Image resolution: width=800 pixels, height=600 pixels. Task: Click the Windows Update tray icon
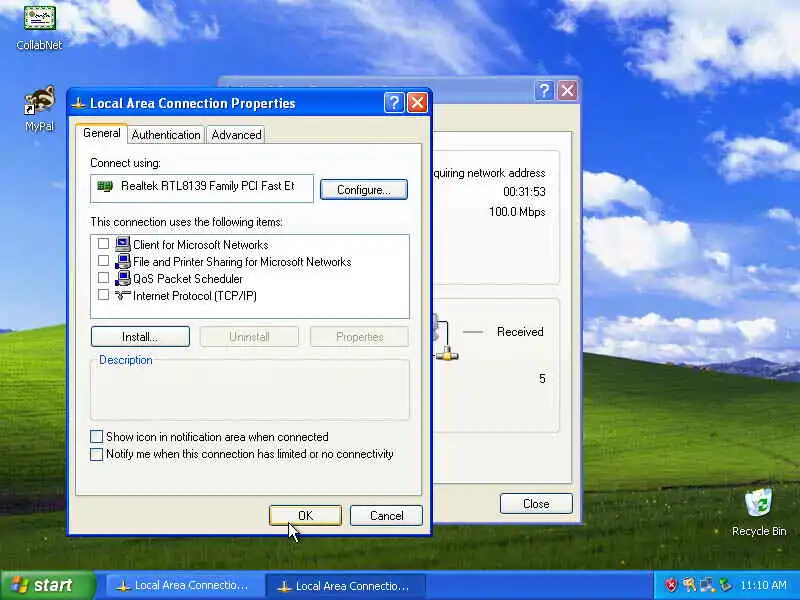tap(689, 585)
